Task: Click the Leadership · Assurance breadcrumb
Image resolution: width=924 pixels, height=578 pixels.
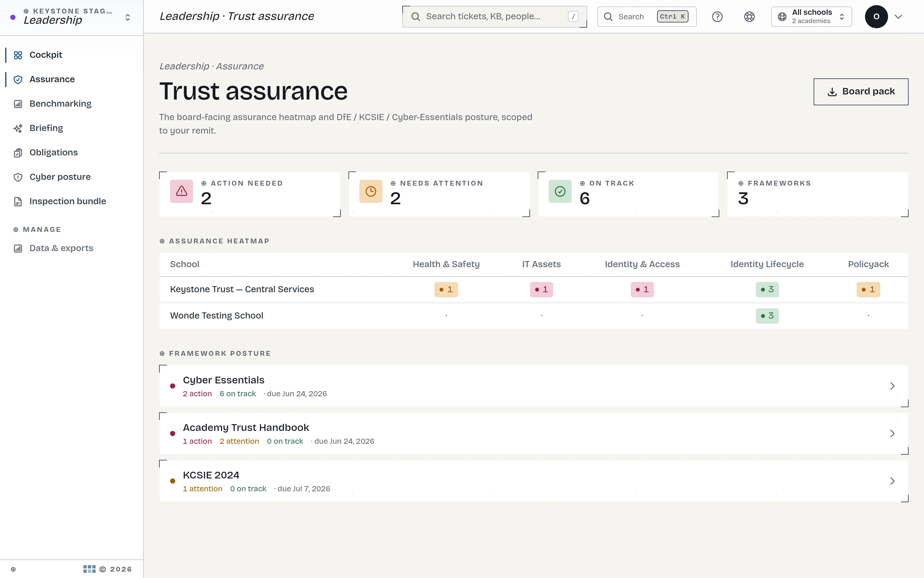Action: (x=211, y=66)
